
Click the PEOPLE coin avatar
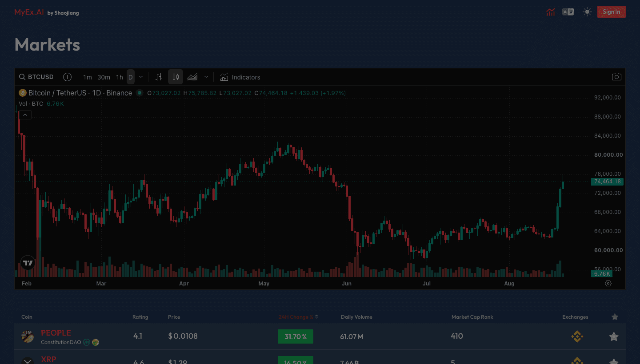pos(28,336)
